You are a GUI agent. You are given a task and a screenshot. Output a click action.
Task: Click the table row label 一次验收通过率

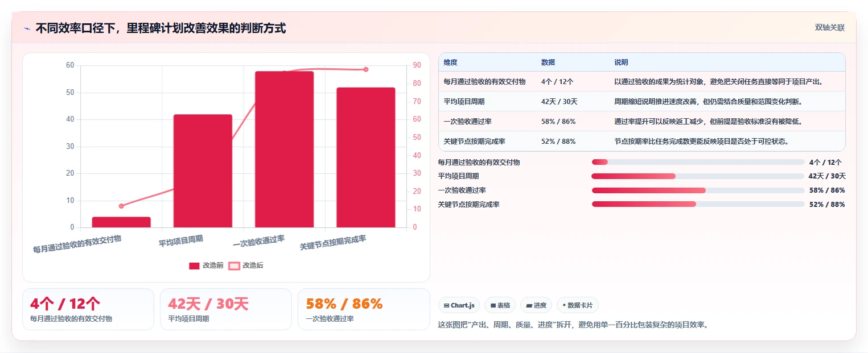[467, 121]
